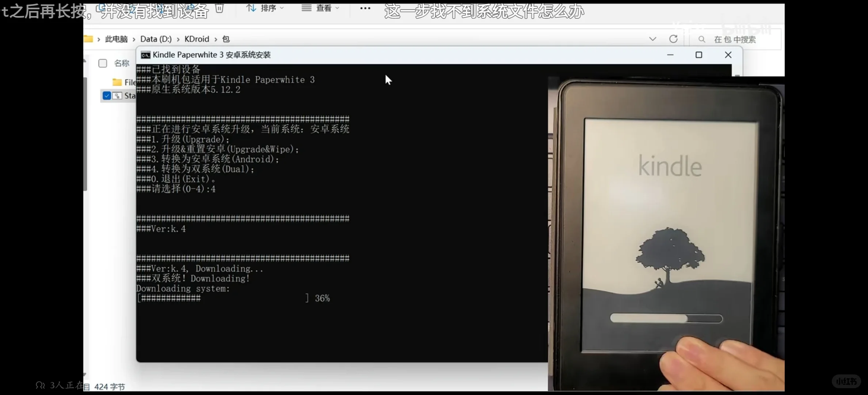The width and height of the screenshot is (868, 395).
Task: Click the console download progress bar at 36%
Action: click(x=223, y=298)
